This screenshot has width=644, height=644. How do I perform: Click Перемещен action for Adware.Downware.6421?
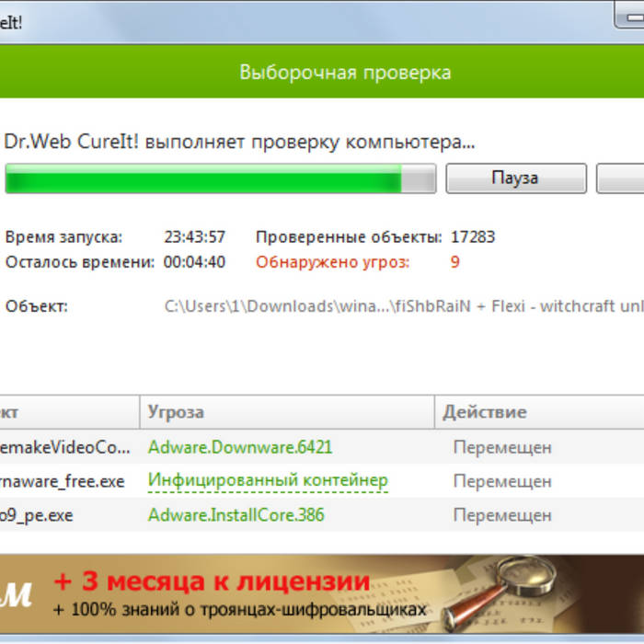[502, 448]
